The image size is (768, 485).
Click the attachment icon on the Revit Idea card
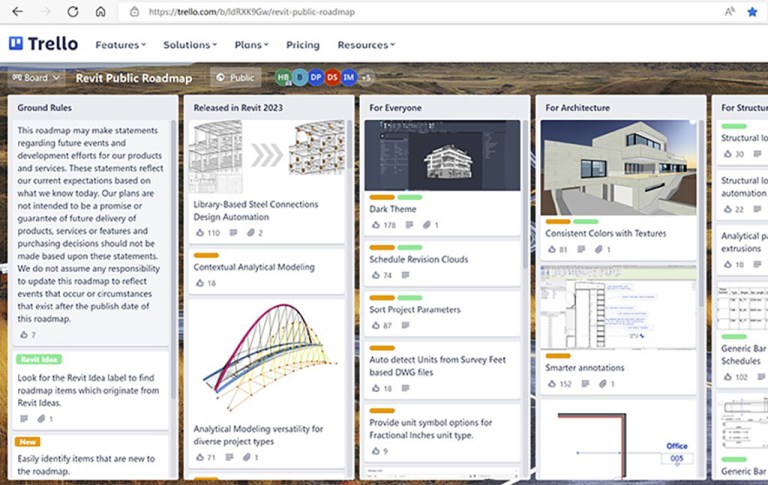point(41,419)
